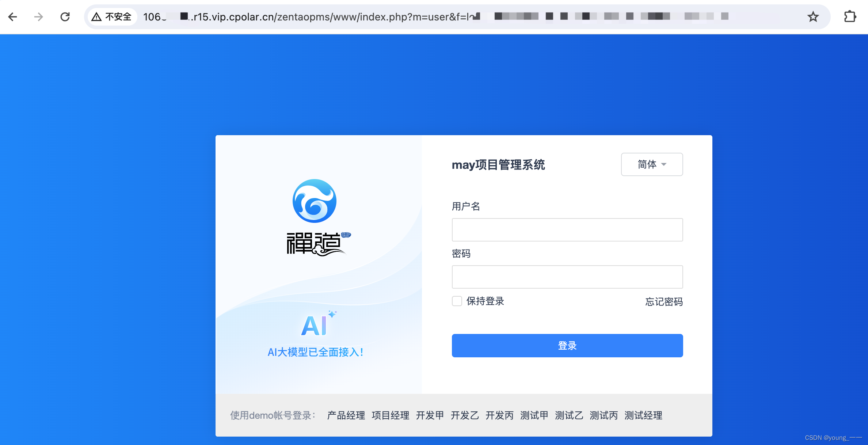Viewport: 868px width, 445px height.
Task: Click the 禅道 calligraphy wordmark
Action: 319,244
